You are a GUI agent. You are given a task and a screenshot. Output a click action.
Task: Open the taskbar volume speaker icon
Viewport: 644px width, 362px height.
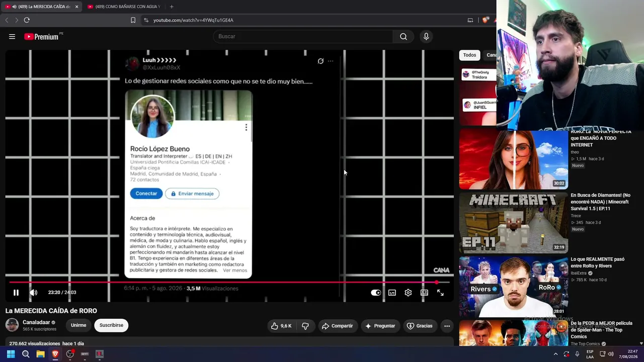tap(611, 354)
